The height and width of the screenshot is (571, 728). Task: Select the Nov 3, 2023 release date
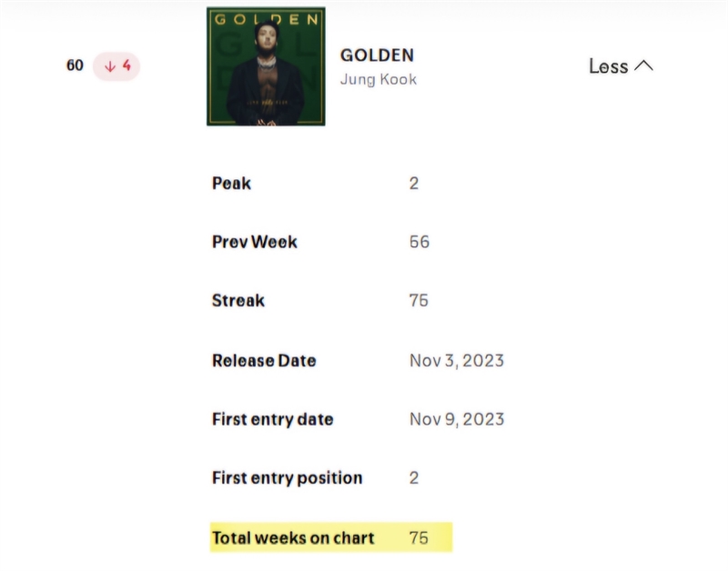click(x=457, y=360)
